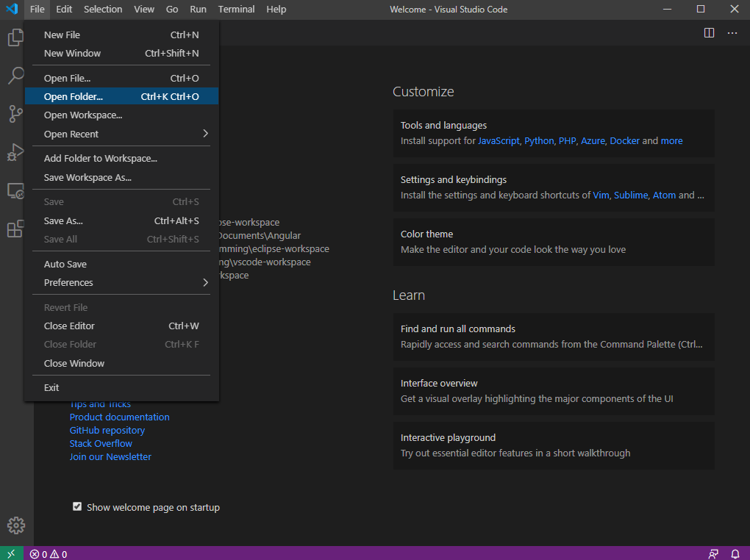
Task: Open the Search view icon
Action: (15, 76)
